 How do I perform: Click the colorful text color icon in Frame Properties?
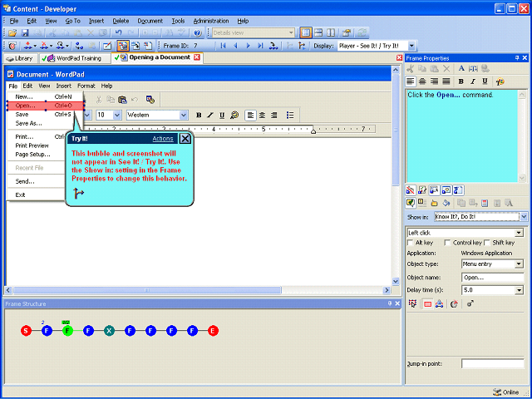[x=500, y=81]
